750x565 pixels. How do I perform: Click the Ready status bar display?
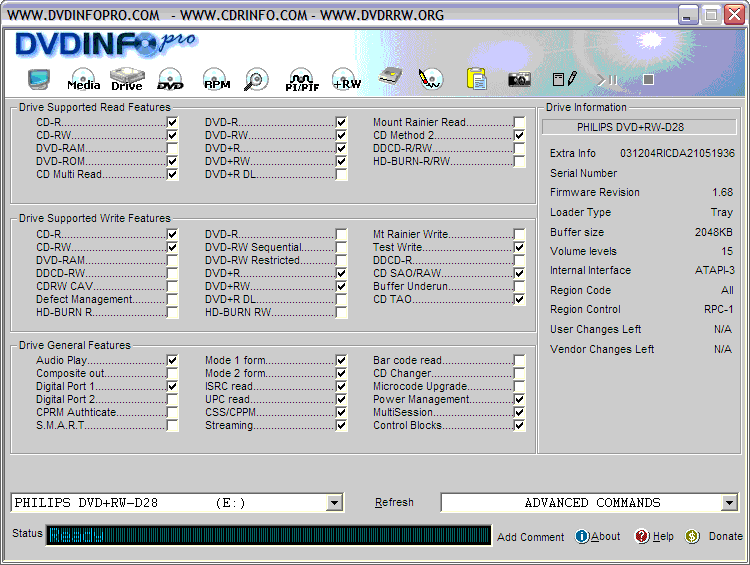pyautogui.click(x=269, y=535)
